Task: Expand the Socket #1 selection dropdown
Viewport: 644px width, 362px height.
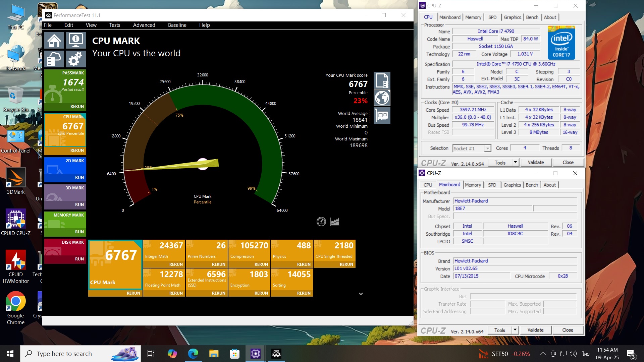Action: coord(487,148)
